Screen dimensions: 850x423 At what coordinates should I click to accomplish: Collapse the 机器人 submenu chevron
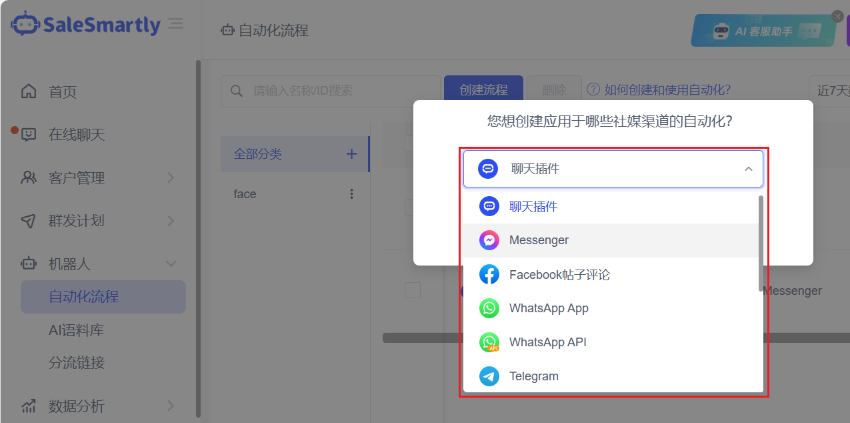point(171,264)
